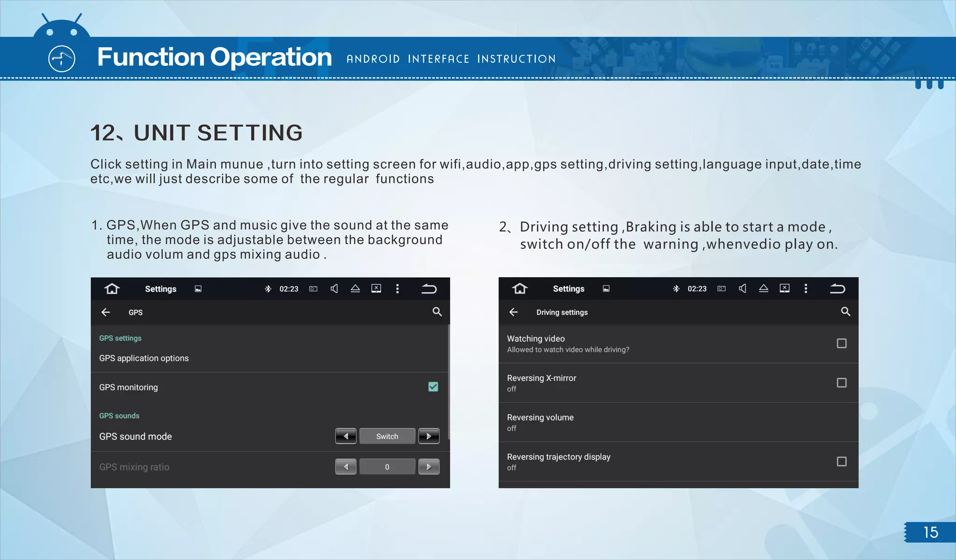Screen dimensions: 956x560
Task: Enable the Watching video checkbox
Action: pos(842,343)
